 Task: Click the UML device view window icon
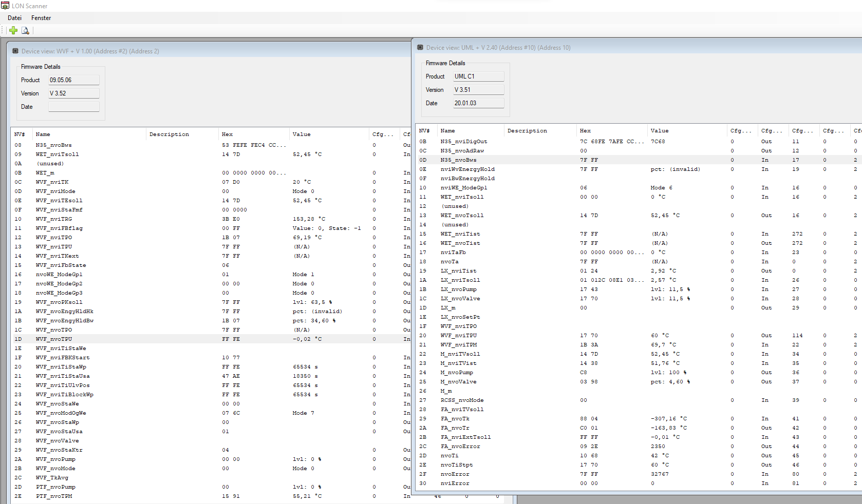point(420,47)
